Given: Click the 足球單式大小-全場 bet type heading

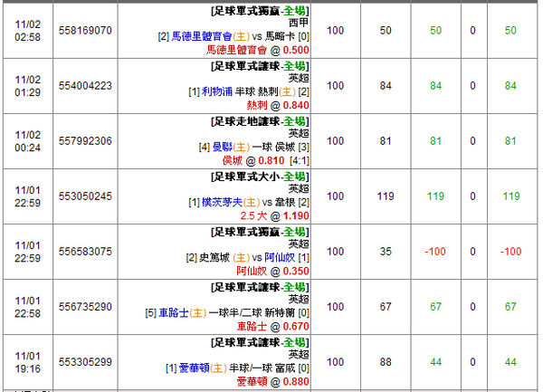Looking at the screenshot, I should point(260,177).
